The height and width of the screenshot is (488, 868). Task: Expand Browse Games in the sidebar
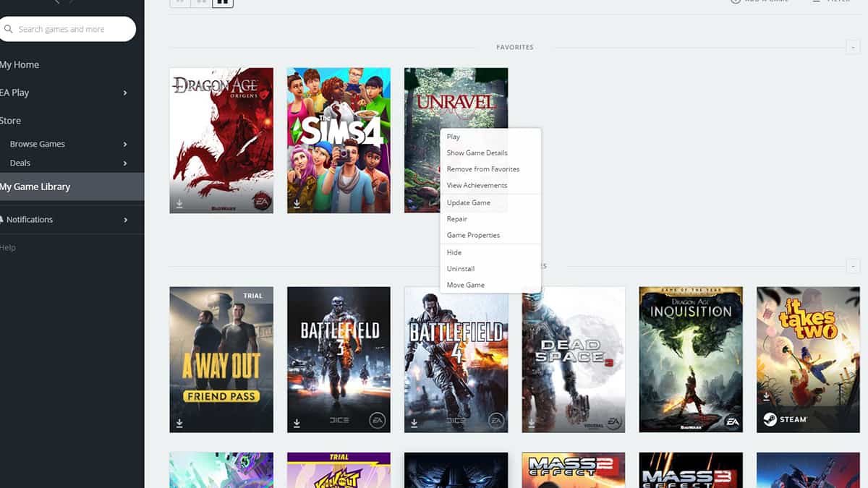[123, 144]
